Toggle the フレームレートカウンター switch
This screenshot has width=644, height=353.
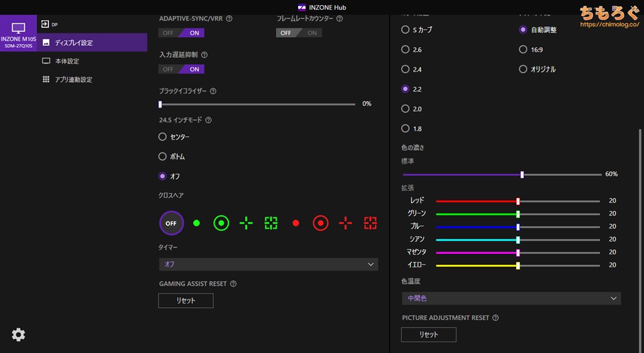(x=299, y=33)
